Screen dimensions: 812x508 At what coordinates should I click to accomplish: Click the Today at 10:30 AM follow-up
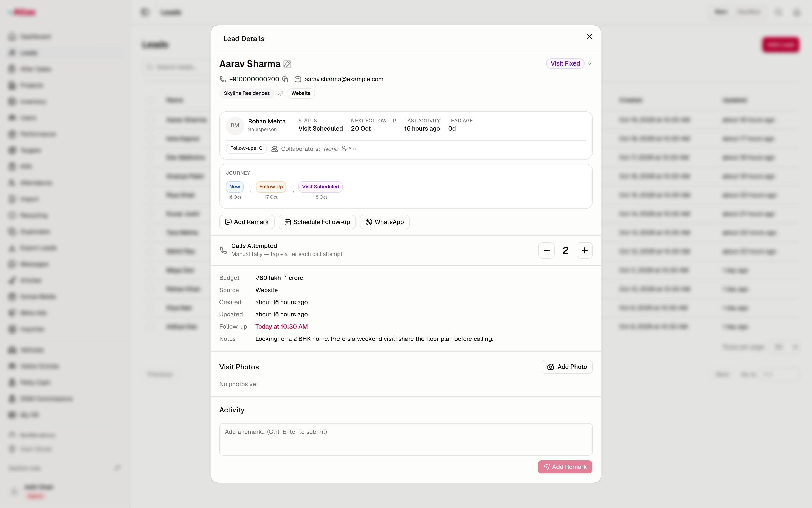pyautogui.click(x=281, y=327)
